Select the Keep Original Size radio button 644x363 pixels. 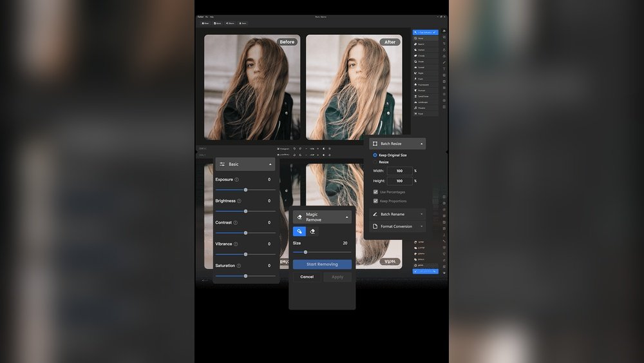pos(375,155)
